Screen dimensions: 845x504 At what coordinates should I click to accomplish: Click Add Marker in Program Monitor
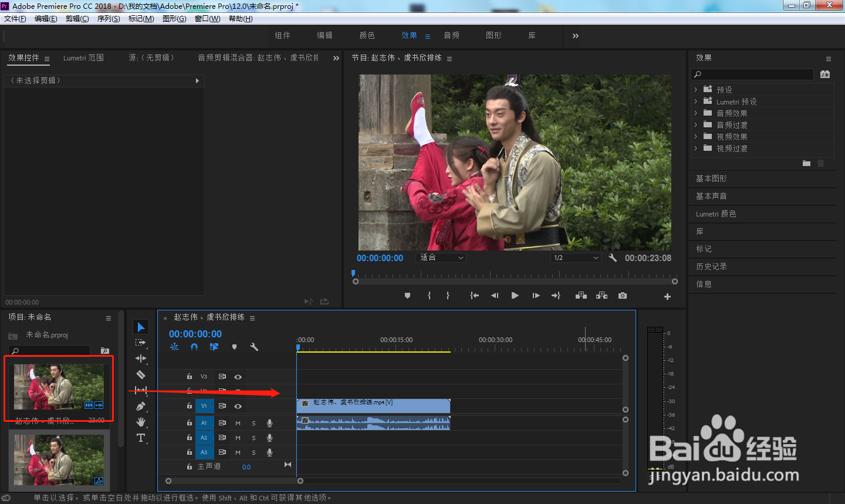407,296
